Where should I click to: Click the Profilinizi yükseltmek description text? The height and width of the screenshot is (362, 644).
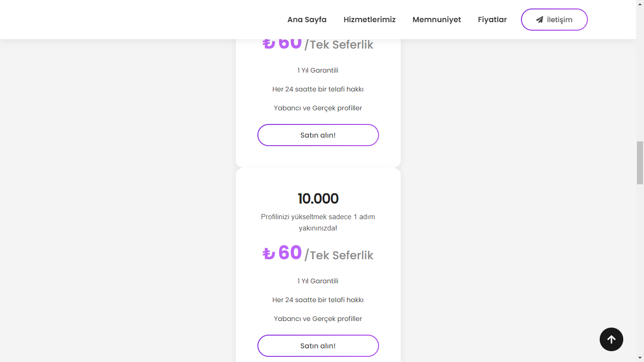click(318, 222)
